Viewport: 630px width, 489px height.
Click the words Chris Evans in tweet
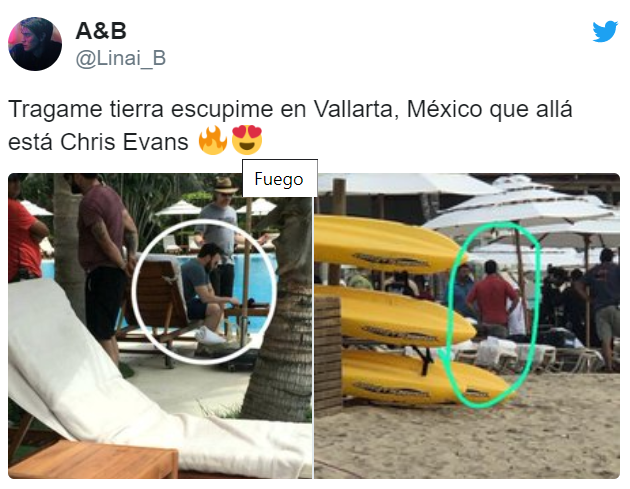coord(124,142)
